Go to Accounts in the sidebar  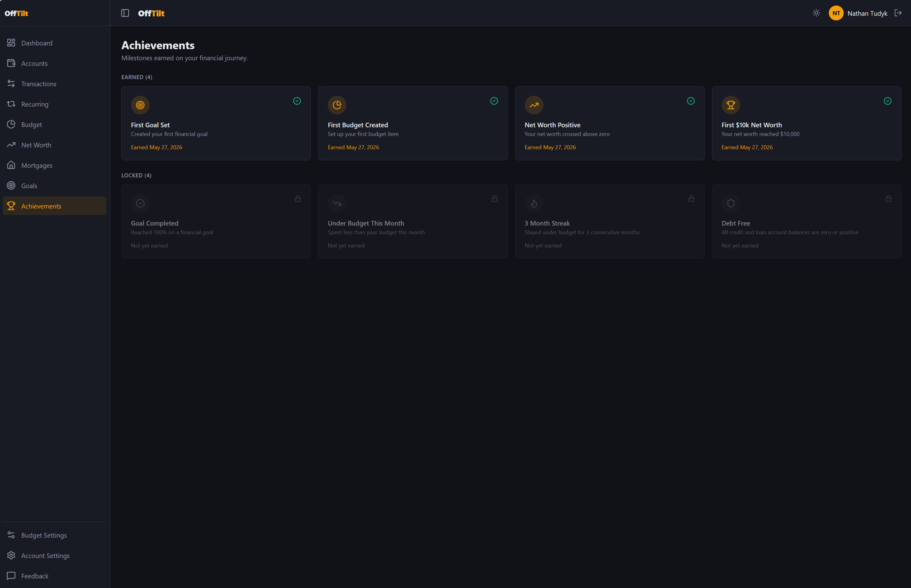[x=55, y=63]
